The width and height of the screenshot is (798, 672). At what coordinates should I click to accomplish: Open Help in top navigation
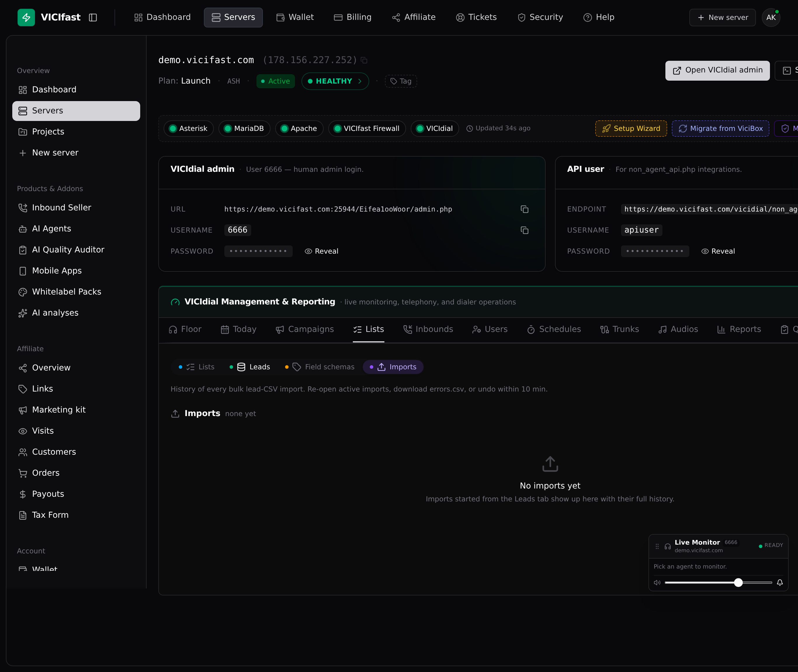pyautogui.click(x=599, y=18)
